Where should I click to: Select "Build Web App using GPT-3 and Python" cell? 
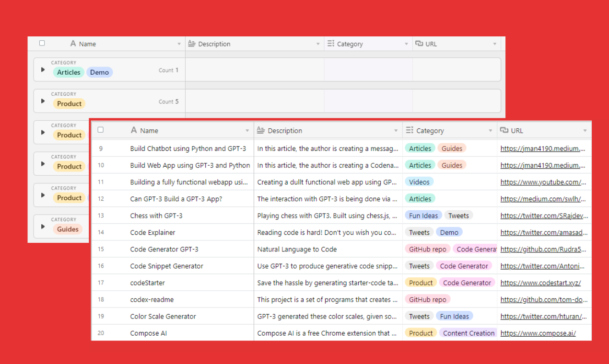190,165
